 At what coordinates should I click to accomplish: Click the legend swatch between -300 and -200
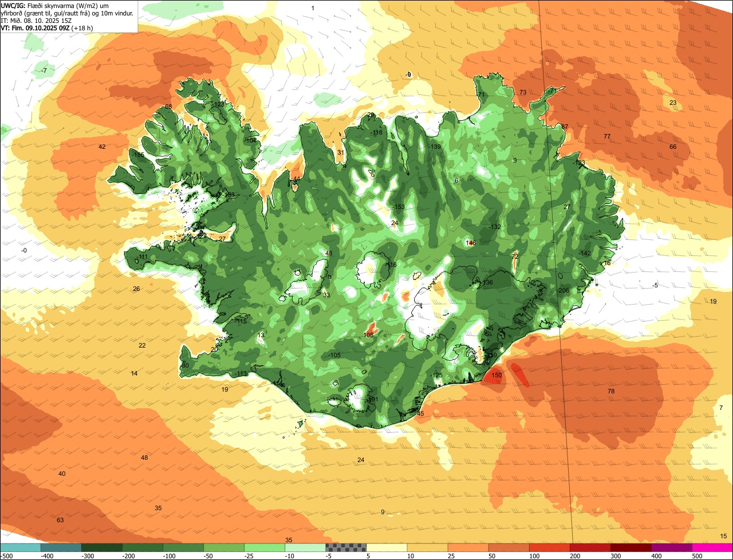point(102,547)
